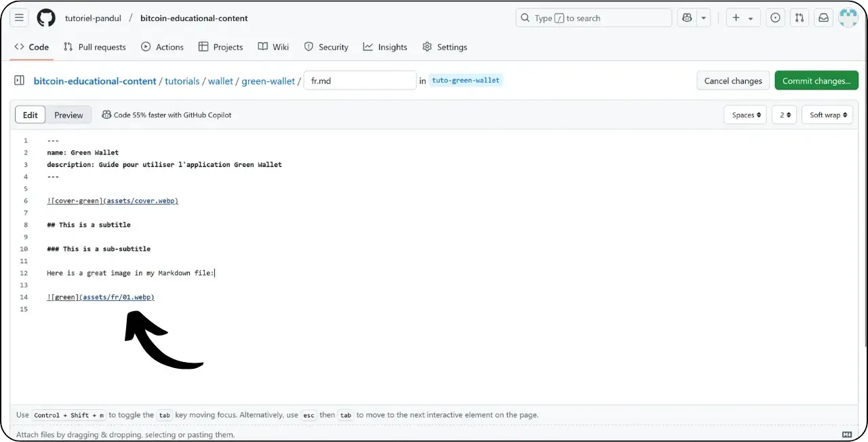Change indent size using the 2 dropdown
Screen dimensions: 868x442
point(784,115)
